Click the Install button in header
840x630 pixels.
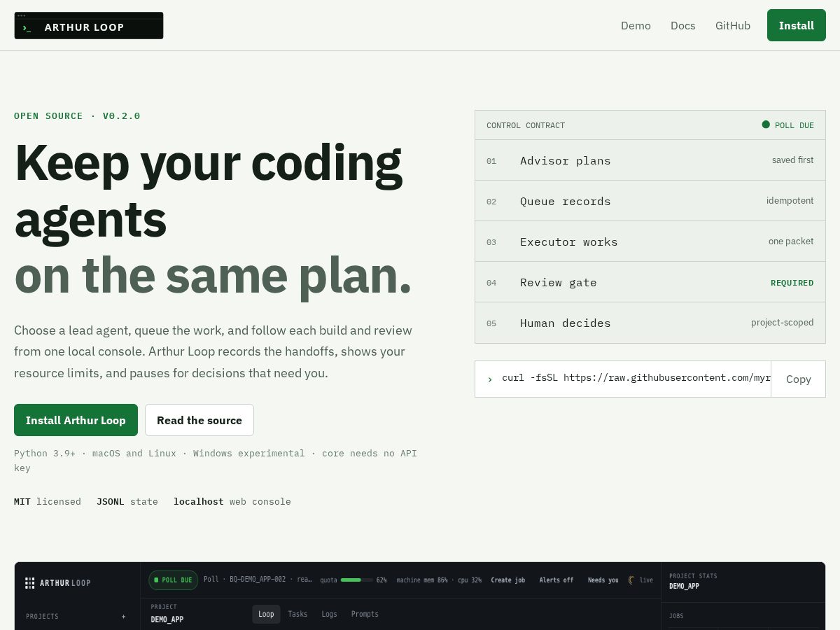point(797,25)
